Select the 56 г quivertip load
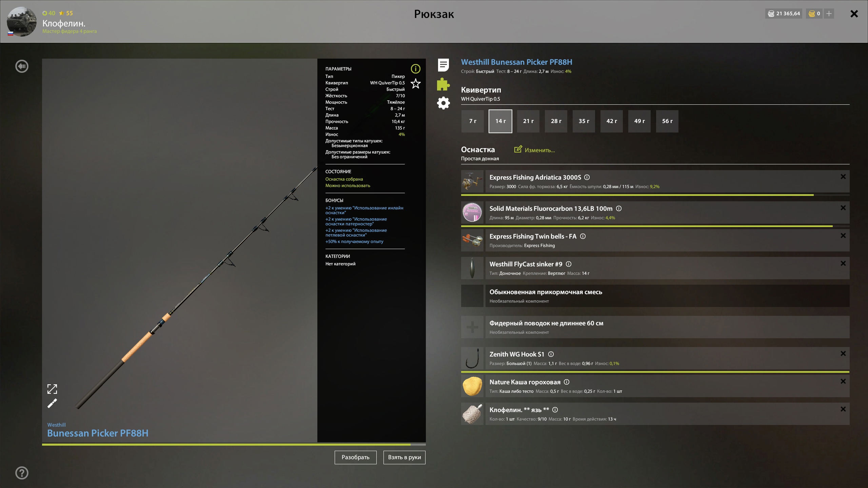This screenshot has width=868, height=488. point(667,121)
